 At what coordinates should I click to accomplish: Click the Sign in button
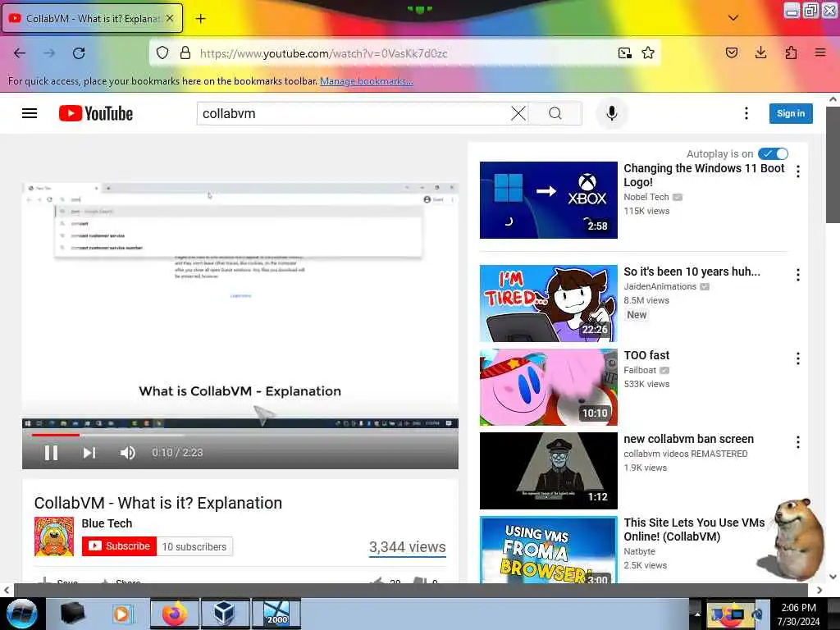point(791,113)
